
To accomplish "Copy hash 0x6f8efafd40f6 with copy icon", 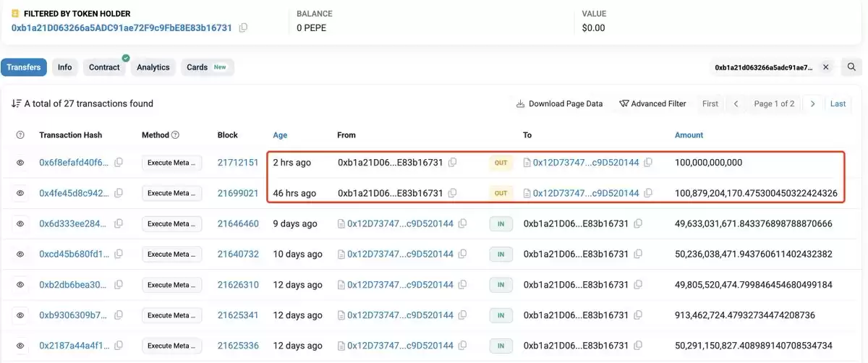I will (x=119, y=163).
